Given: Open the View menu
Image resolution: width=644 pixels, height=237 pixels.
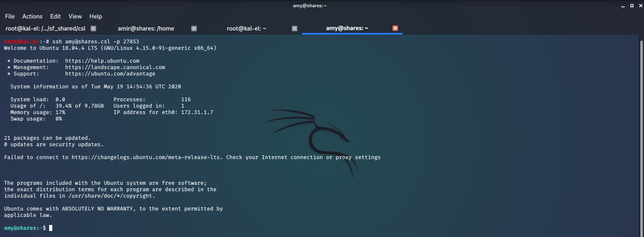Looking at the screenshot, I should click(x=75, y=16).
